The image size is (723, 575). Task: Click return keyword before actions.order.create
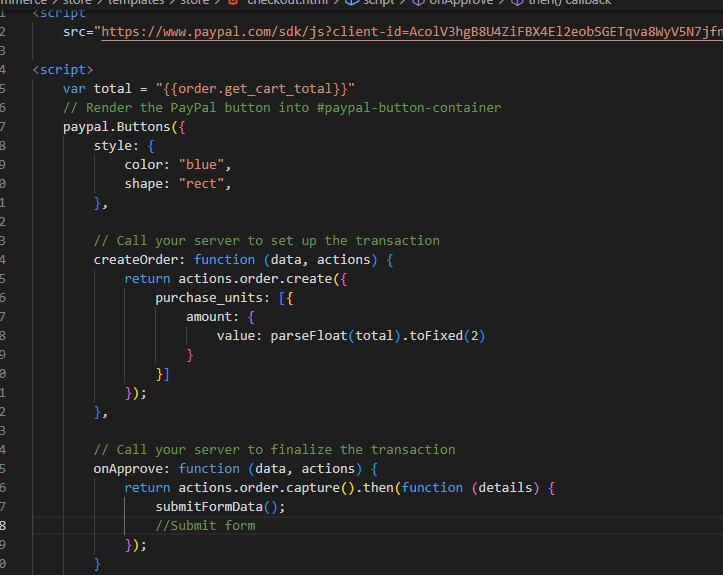pos(147,279)
